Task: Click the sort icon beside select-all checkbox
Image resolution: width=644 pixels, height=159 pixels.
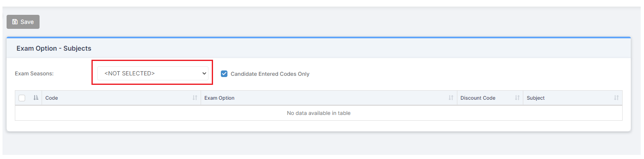Action: pos(36,98)
